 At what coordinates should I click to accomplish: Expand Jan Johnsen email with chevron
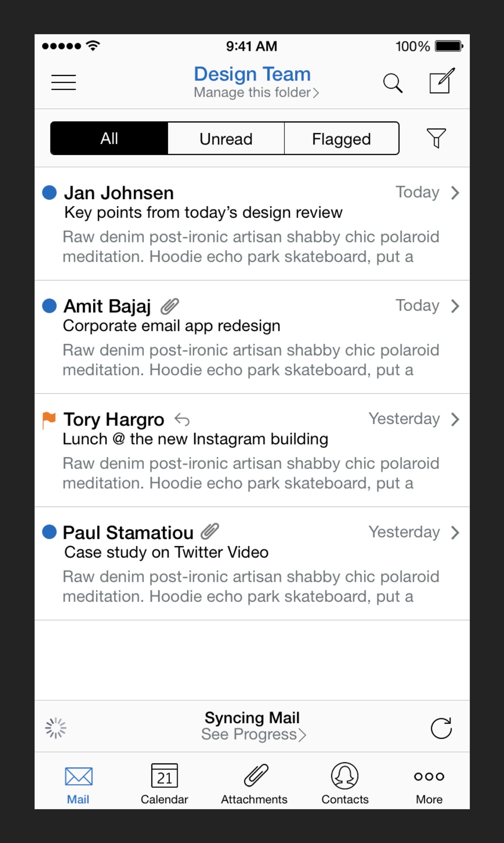click(x=455, y=193)
